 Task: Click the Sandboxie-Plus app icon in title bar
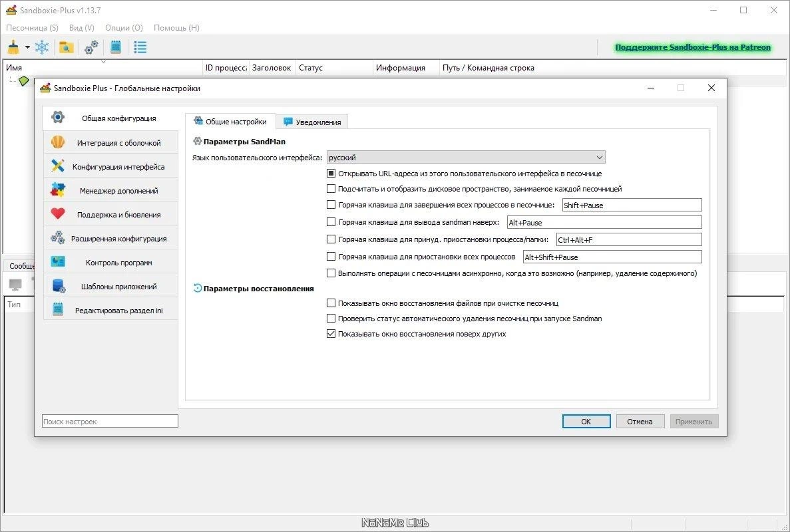click(11, 10)
